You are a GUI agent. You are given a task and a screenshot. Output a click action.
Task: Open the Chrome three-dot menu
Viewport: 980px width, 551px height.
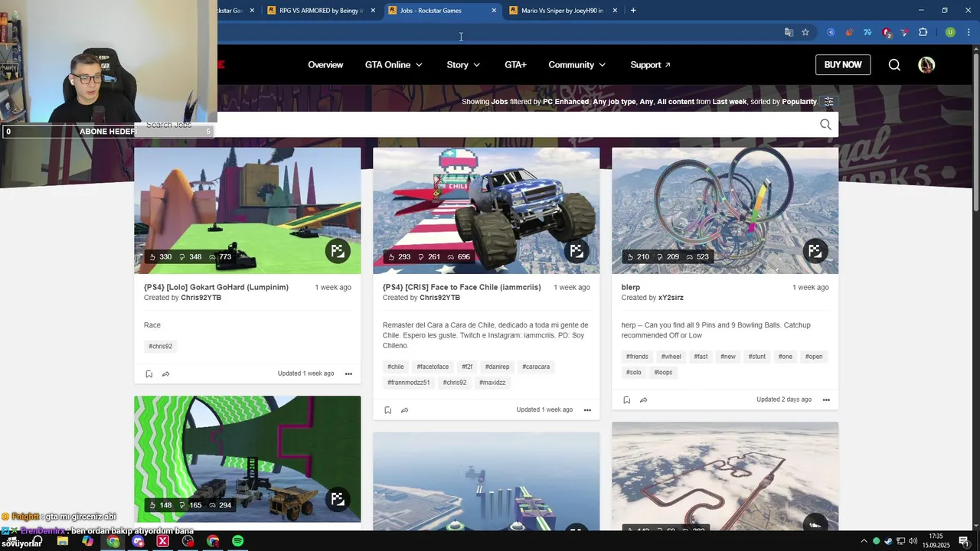(969, 32)
